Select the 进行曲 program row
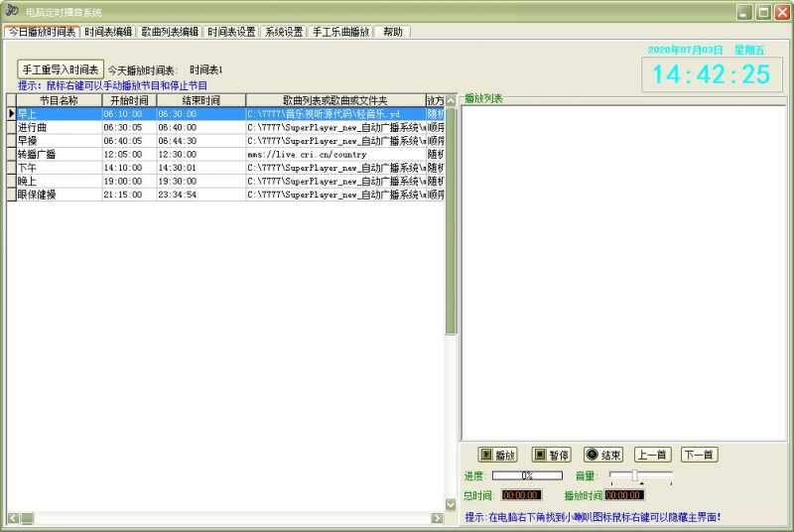794x532 pixels. (x=225, y=127)
